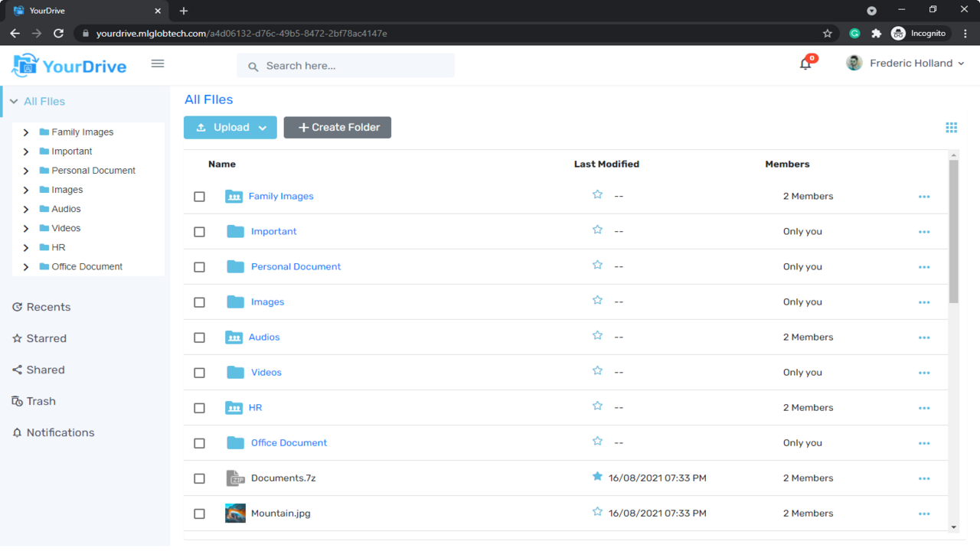Check the Important folder checkbox
980x551 pixels.
coord(200,232)
